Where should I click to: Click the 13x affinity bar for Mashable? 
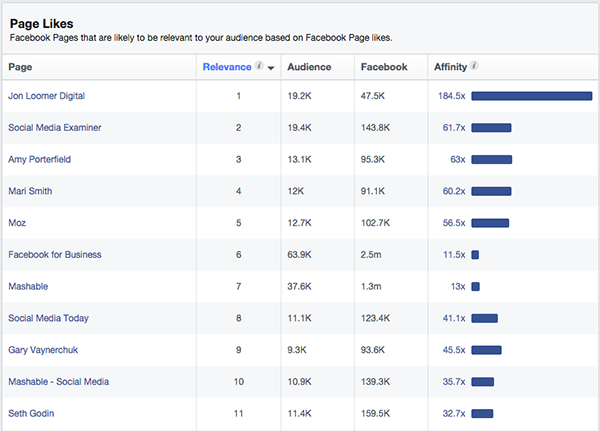click(475, 287)
